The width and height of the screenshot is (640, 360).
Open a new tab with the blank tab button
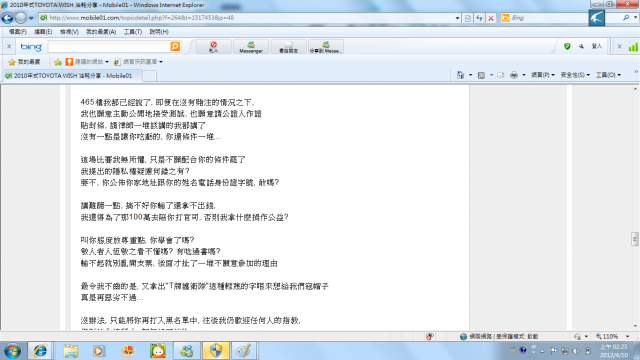(x=149, y=76)
